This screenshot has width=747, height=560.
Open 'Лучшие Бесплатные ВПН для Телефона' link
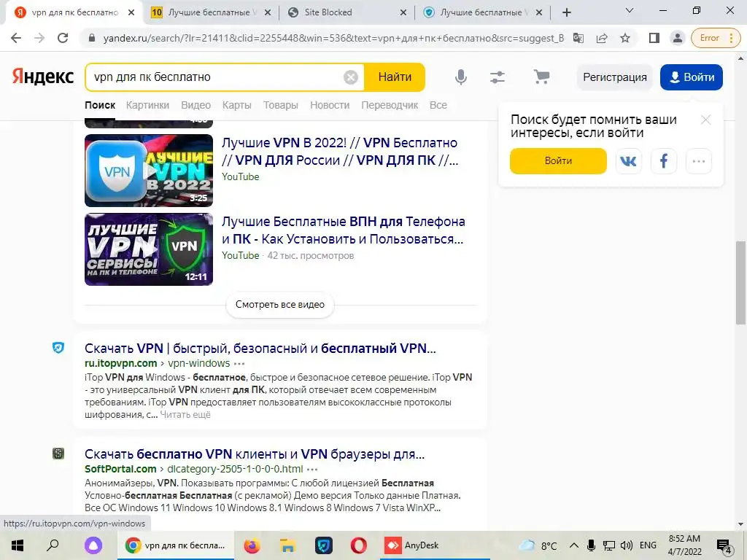pos(343,230)
